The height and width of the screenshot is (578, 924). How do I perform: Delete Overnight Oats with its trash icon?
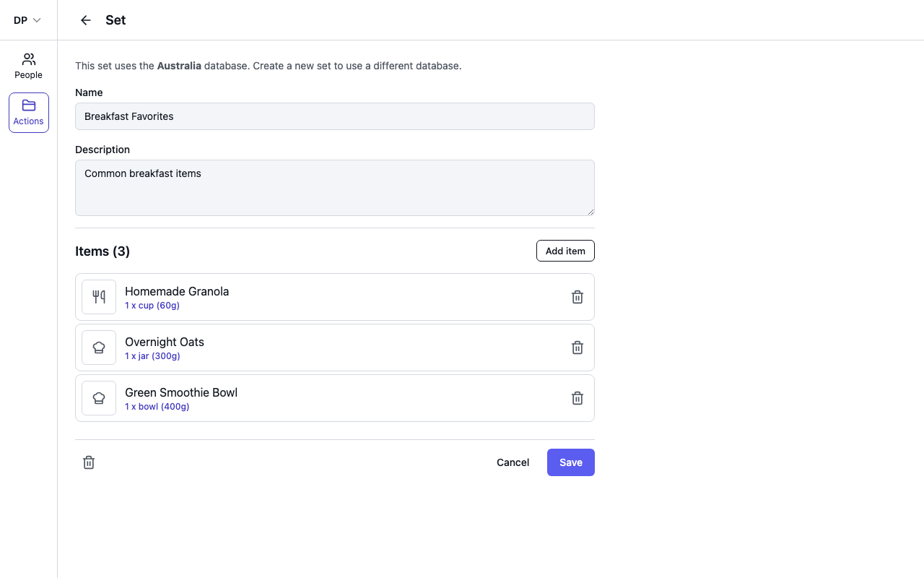[577, 348]
